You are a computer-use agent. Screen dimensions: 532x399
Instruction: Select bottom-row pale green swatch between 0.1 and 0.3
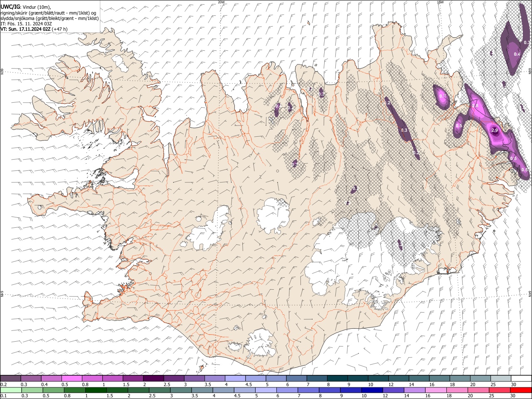pos(11,390)
